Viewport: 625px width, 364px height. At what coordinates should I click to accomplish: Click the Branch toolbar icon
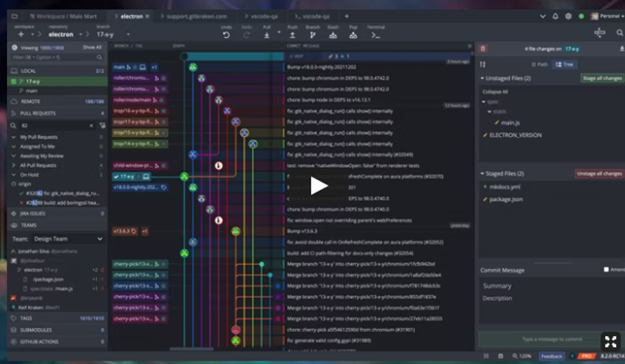[x=313, y=35]
